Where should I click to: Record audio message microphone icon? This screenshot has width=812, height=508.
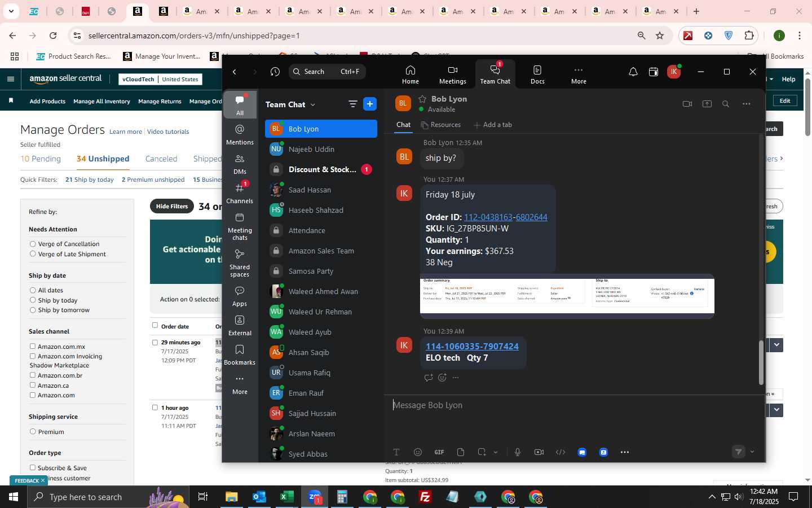click(518, 452)
